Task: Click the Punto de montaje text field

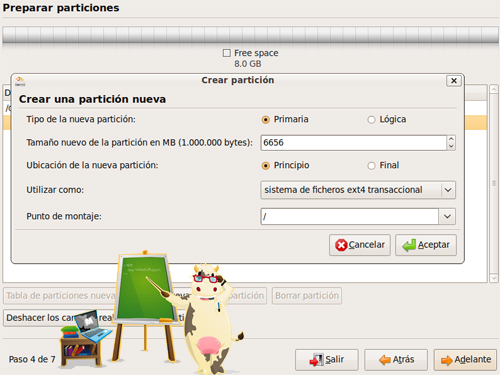Action: pyautogui.click(x=349, y=217)
